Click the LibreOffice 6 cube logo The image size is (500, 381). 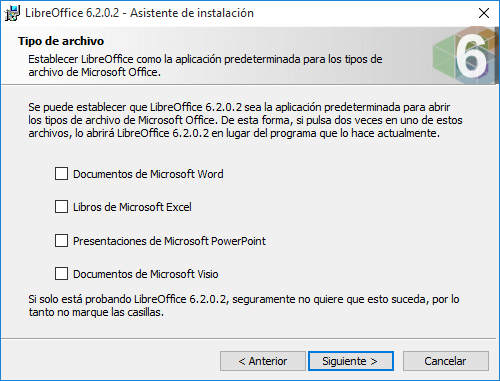(465, 55)
